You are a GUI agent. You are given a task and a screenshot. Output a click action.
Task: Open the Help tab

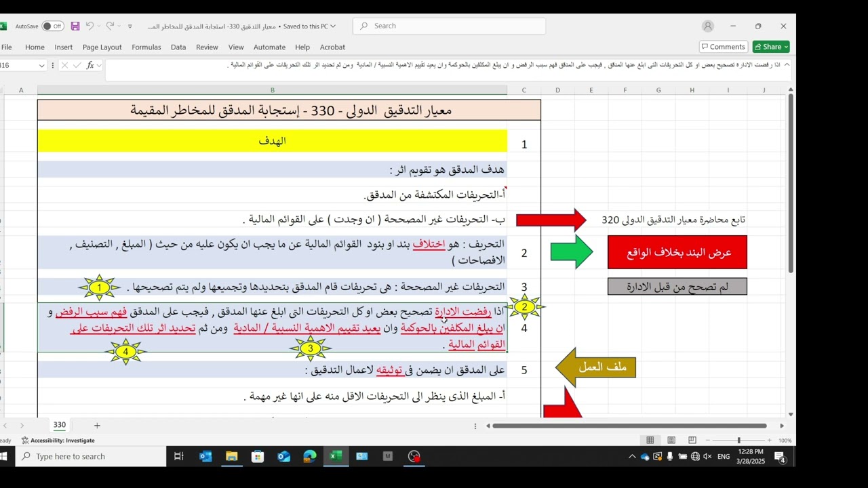tap(302, 47)
